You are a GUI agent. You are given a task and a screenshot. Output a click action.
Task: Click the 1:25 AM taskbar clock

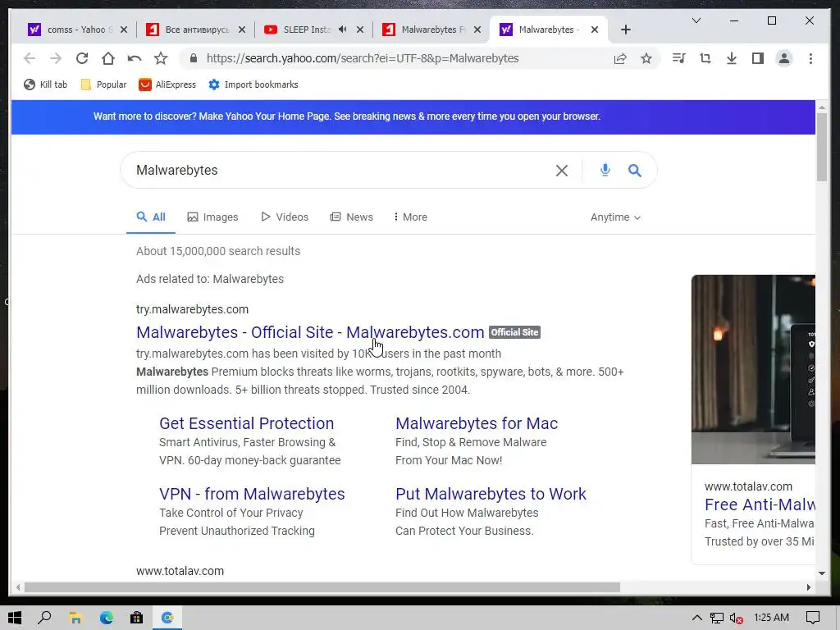(x=771, y=618)
